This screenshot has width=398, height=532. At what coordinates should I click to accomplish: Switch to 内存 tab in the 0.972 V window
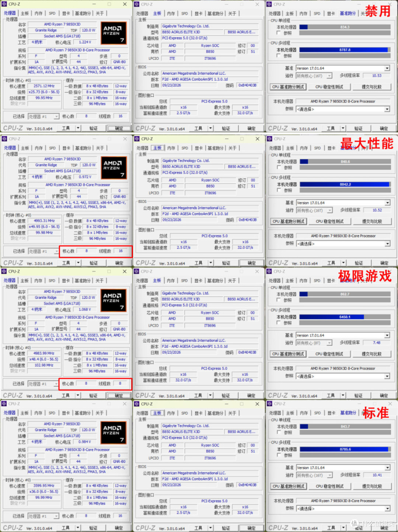tap(39, 148)
